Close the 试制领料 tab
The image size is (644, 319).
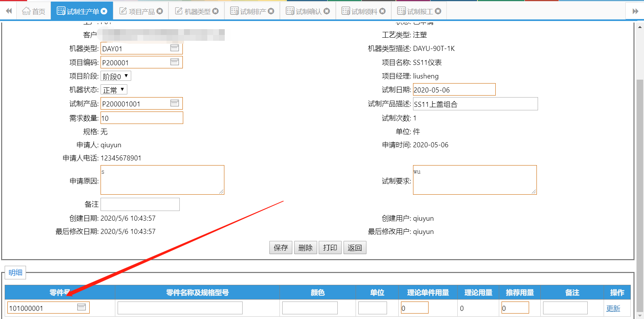click(x=382, y=11)
